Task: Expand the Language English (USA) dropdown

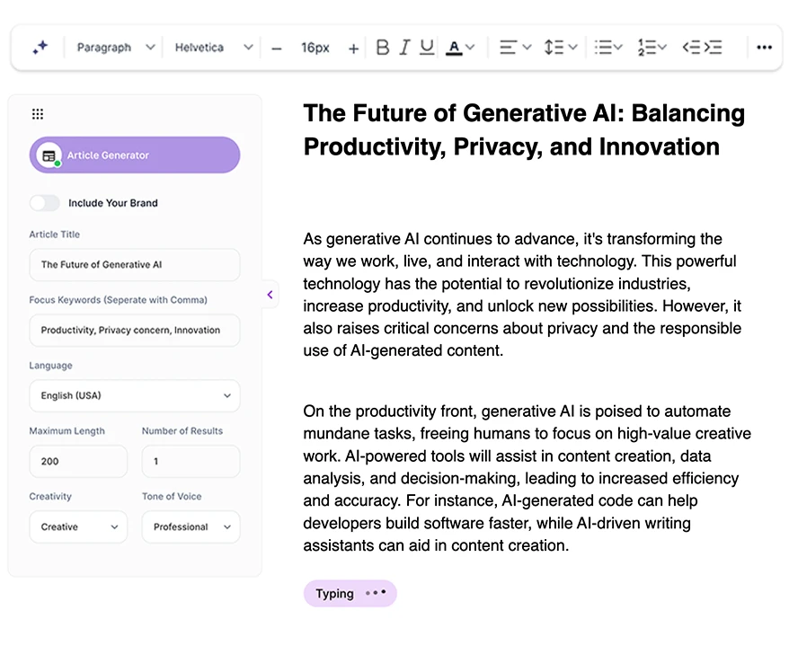Action: click(135, 396)
